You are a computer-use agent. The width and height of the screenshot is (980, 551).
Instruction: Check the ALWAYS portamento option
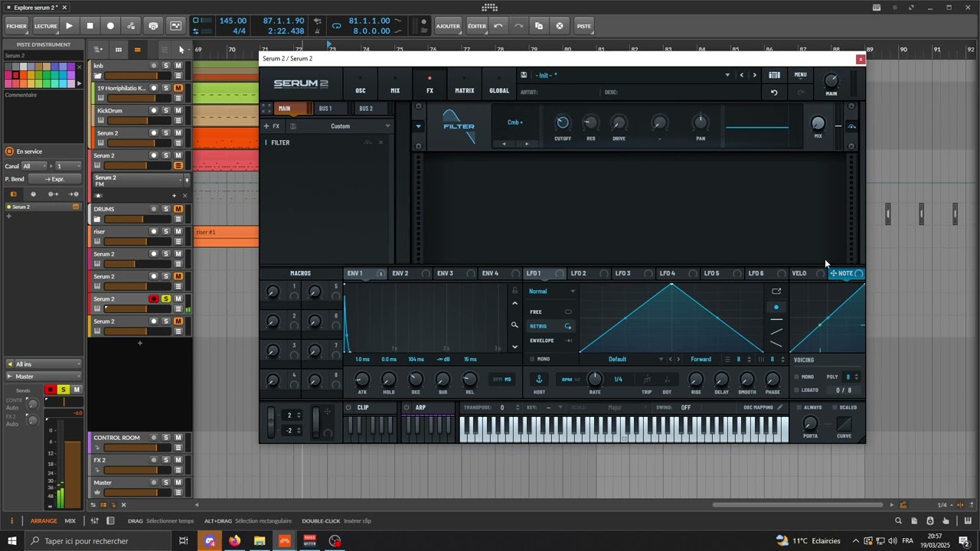coord(799,407)
